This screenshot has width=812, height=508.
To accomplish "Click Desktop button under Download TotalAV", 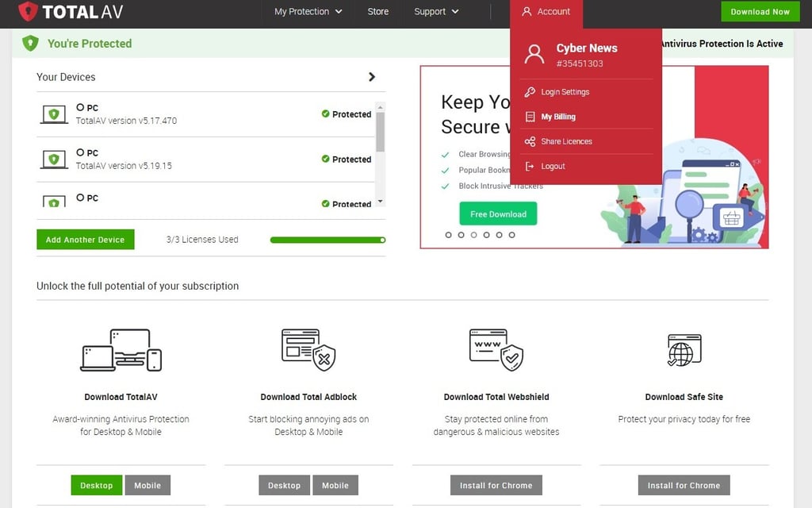I will pos(96,485).
